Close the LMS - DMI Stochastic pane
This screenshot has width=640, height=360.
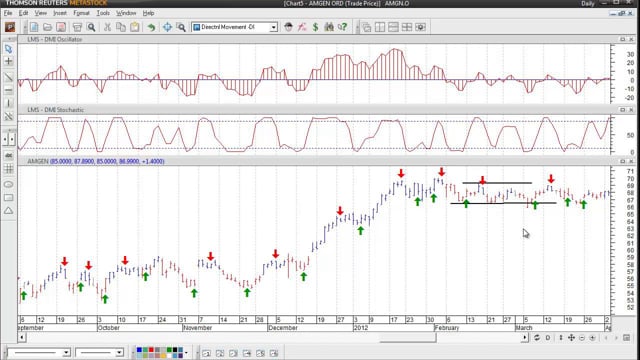point(631,110)
